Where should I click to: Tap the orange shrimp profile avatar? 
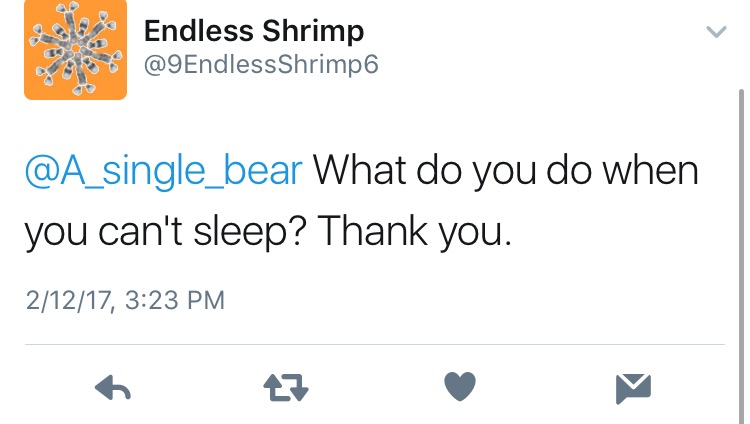click(75, 49)
